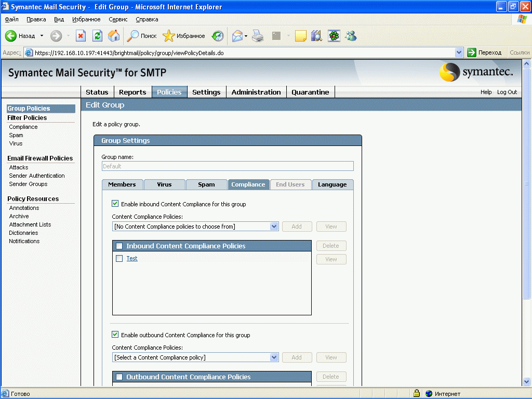Open Mail icon dropdown arrow

tap(246, 36)
